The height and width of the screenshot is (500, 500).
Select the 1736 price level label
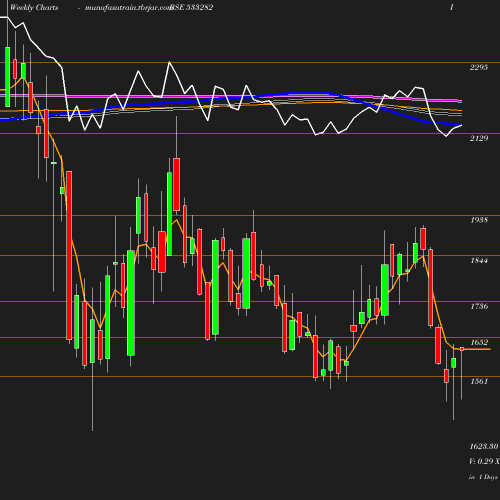click(x=479, y=306)
